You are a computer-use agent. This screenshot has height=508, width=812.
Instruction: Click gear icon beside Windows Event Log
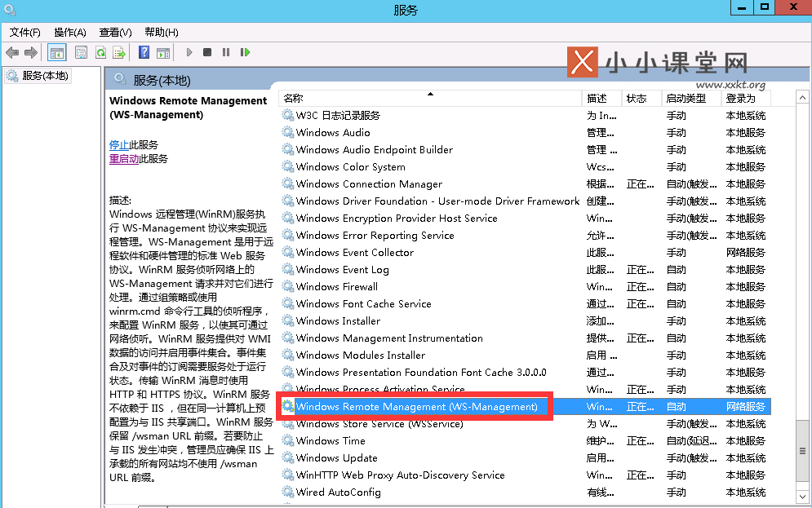287,269
